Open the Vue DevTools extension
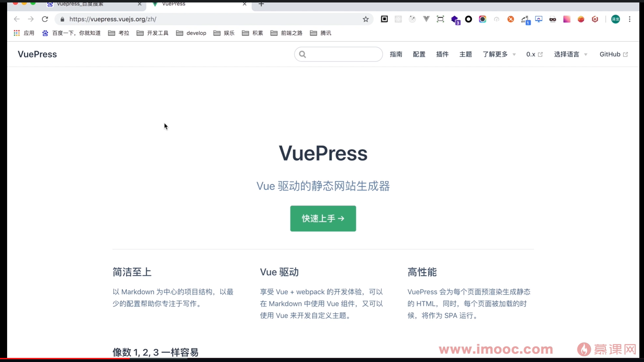Viewport: 644px width, 362px height. [x=426, y=19]
